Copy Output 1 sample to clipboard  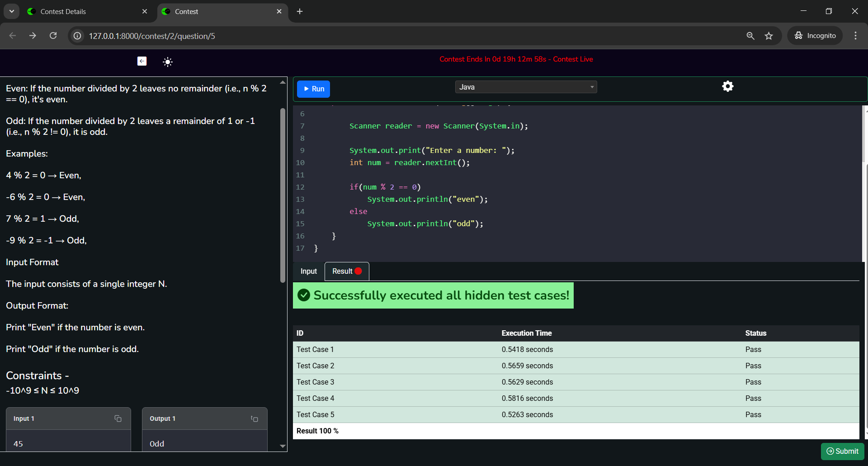255,419
